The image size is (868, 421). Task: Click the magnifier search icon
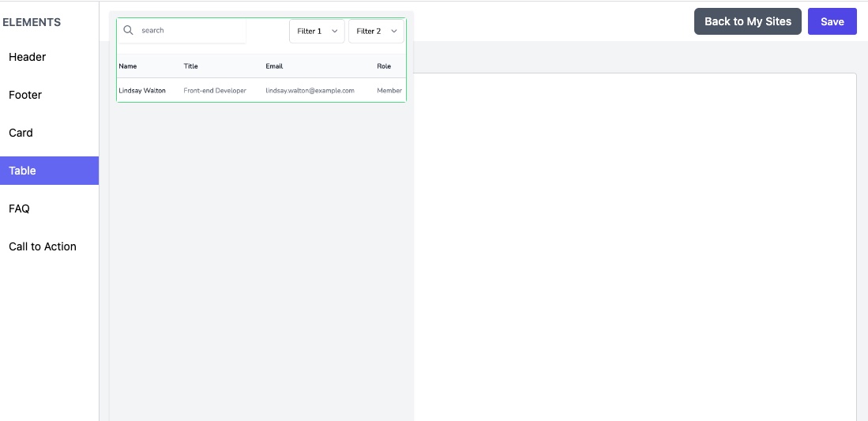pyautogui.click(x=128, y=30)
